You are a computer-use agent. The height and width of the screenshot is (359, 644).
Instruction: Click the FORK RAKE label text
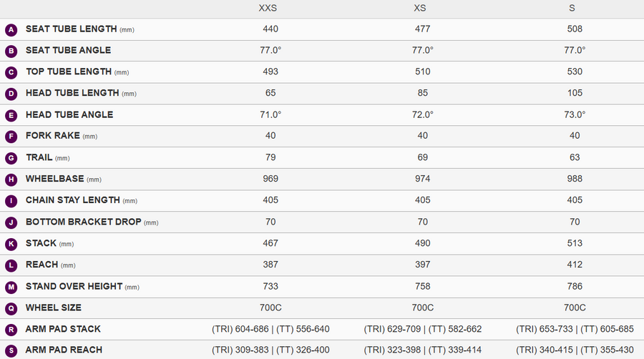(x=52, y=136)
